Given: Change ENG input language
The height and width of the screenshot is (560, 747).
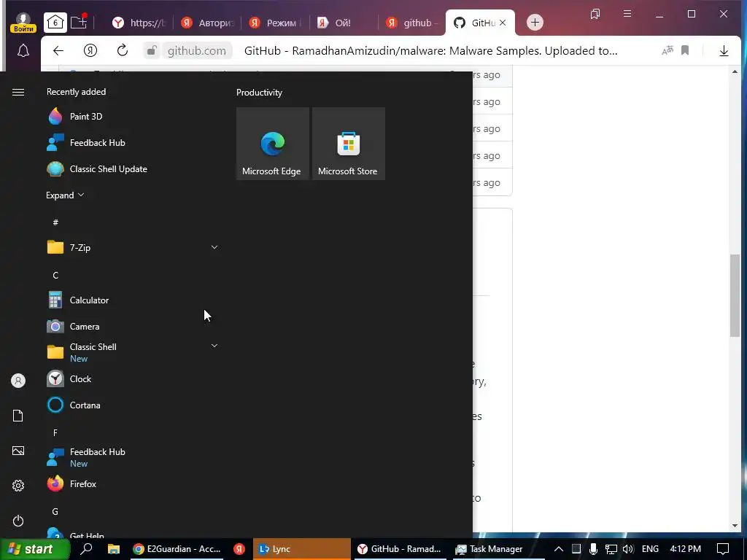Looking at the screenshot, I should tap(650, 549).
